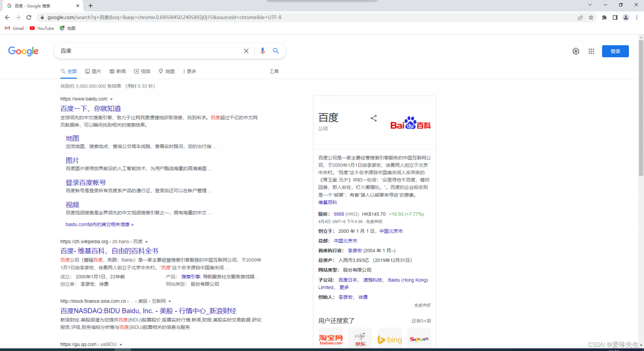Expand dropdown arrow next to gu.qq.com result
Screen dimensions: 644x351
121,345
